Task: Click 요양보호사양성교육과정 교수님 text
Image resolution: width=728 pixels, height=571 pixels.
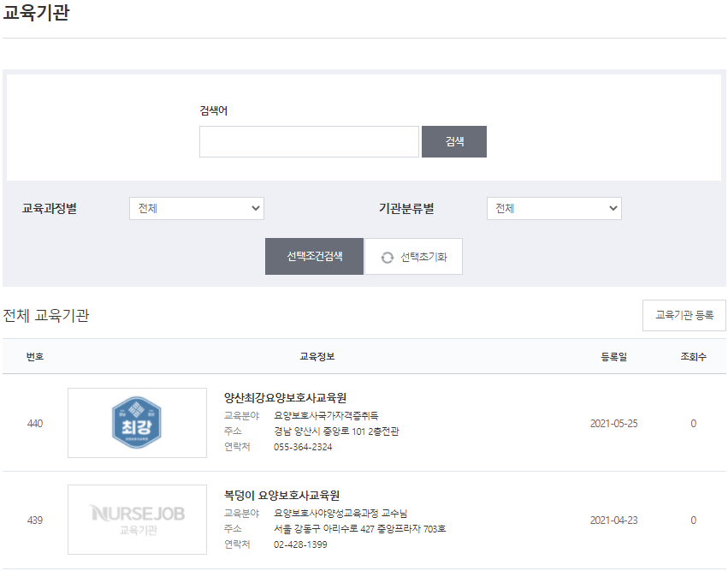Action: tap(340, 514)
